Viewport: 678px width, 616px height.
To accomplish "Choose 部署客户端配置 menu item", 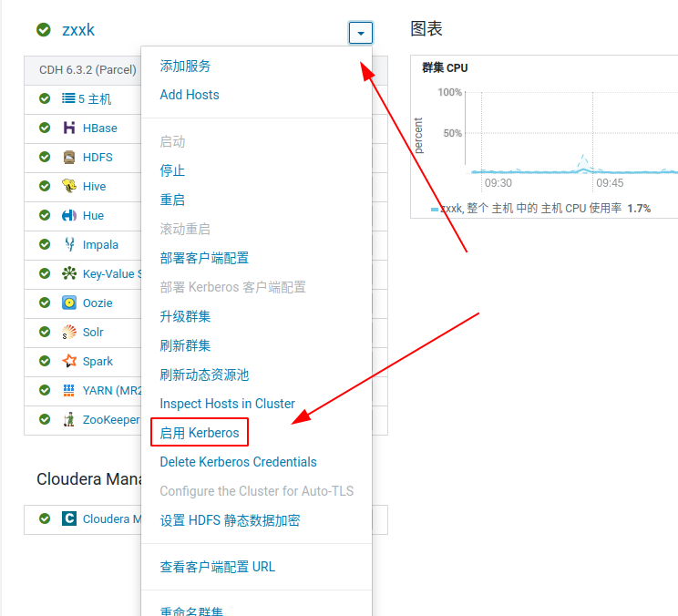I will (204, 258).
